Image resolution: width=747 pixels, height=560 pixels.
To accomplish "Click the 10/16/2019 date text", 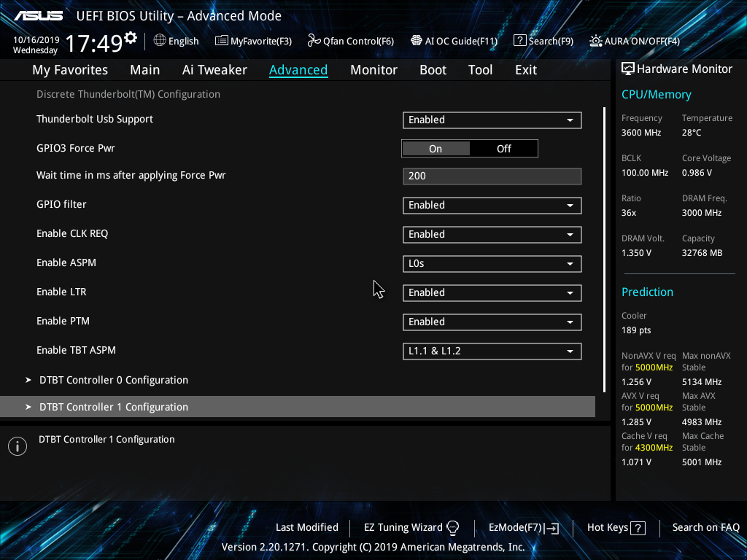I will [x=36, y=40].
